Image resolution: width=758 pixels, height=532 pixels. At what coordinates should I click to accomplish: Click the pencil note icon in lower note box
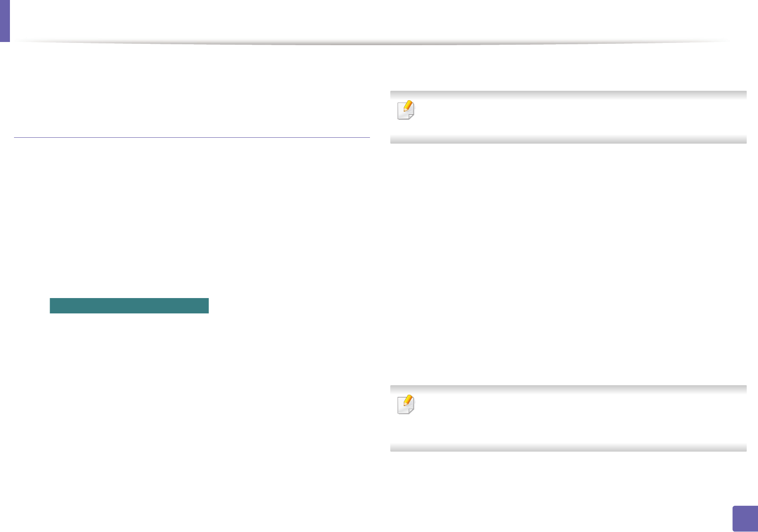(x=406, y=404)
